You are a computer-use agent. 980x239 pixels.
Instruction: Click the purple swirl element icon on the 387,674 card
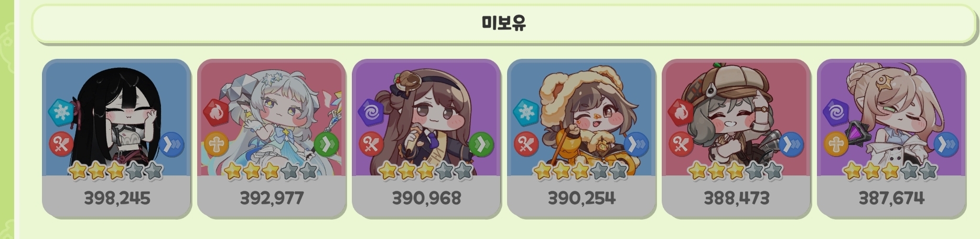click(x=836, y=111)
